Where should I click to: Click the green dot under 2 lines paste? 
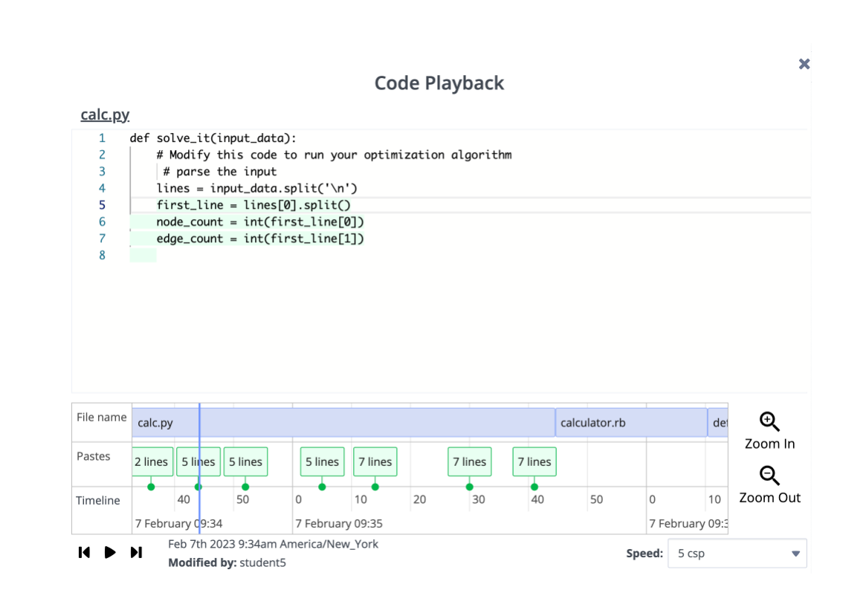point(152,487)
